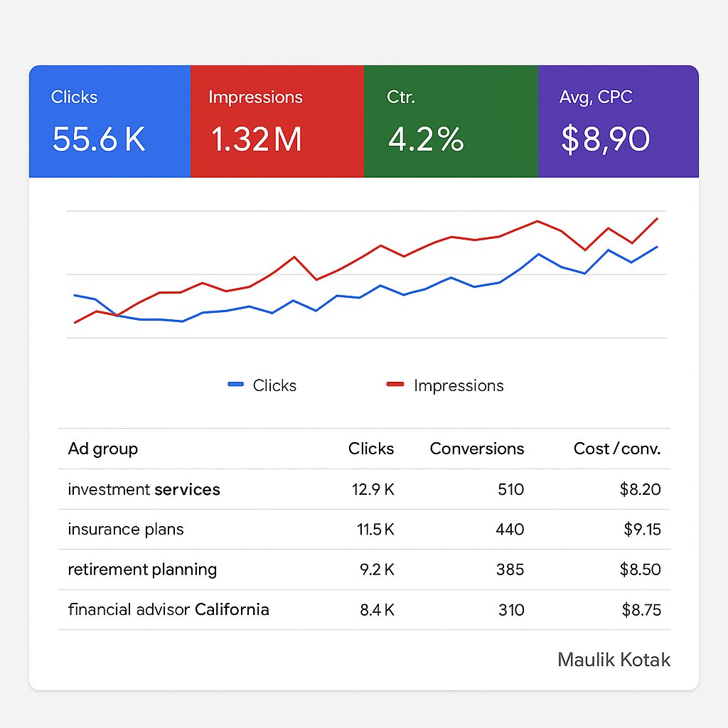Image resolution: width=728 pixels, height=728 pixels.
Task: Click the $8.75 cost per conversion
Action: point(641,610)
